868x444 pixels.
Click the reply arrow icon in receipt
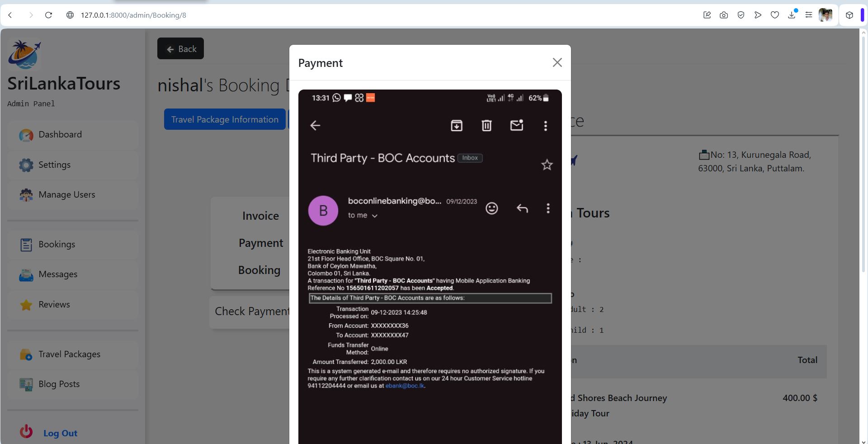(522, 208)
